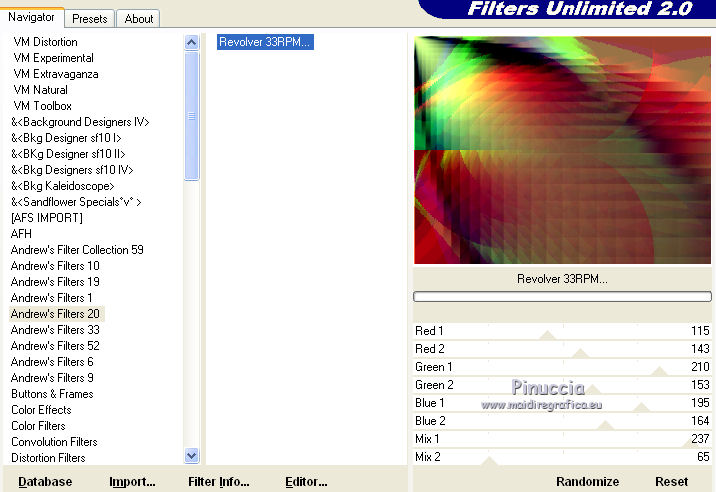Select VM Extravaganza category
The image size is (716, 492).
[x=56, y=74]
